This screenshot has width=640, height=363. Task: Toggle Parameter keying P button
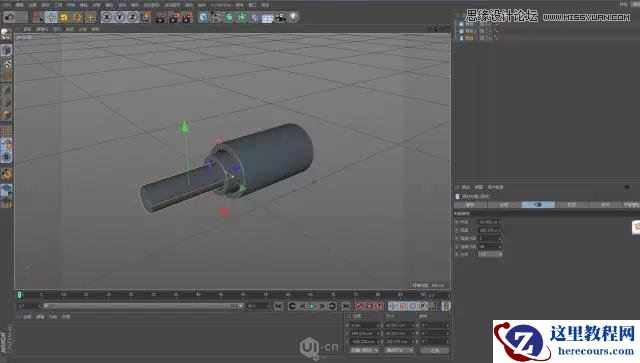[x=423, y=306]
